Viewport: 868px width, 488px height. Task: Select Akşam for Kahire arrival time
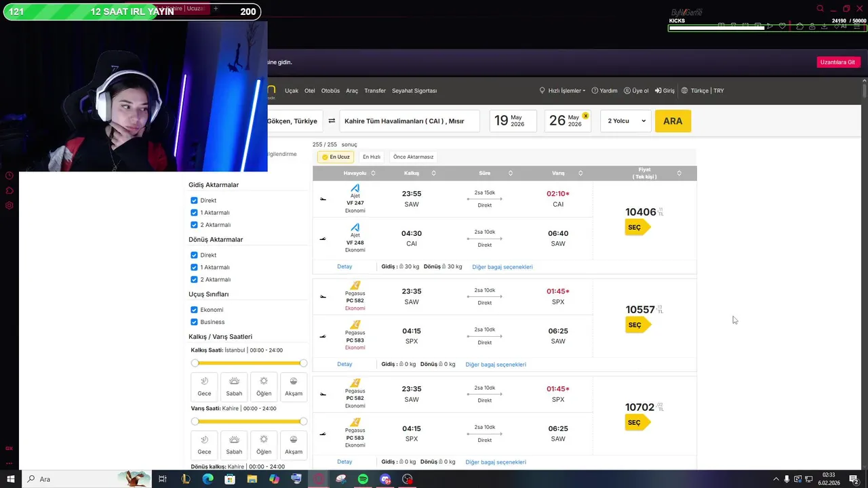coord(294,445)
